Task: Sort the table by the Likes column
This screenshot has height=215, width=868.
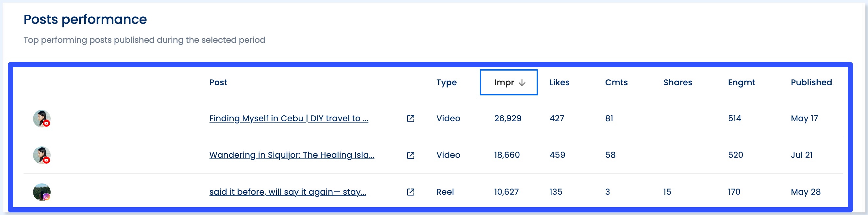Action: pyautogui.click(x=559, y=82)
